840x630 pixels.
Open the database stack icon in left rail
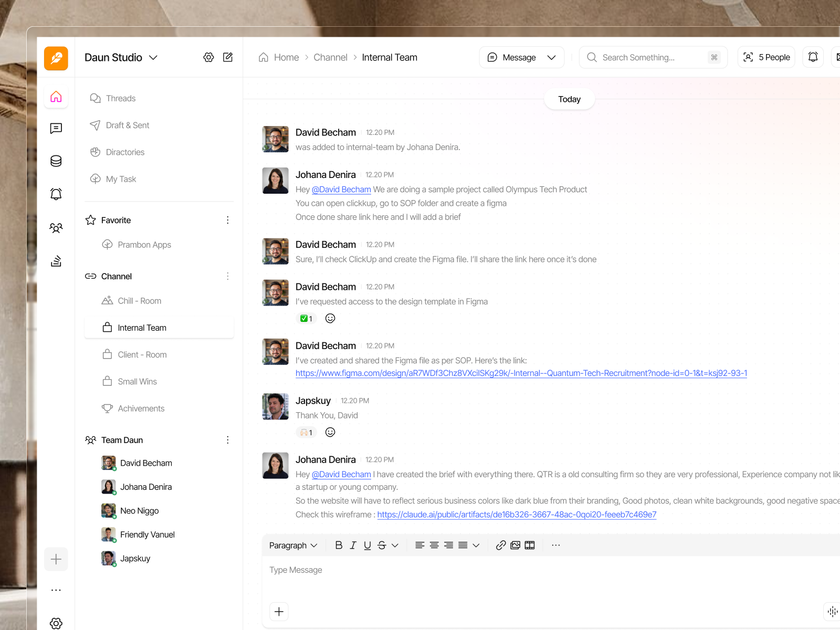coord(56,161)
